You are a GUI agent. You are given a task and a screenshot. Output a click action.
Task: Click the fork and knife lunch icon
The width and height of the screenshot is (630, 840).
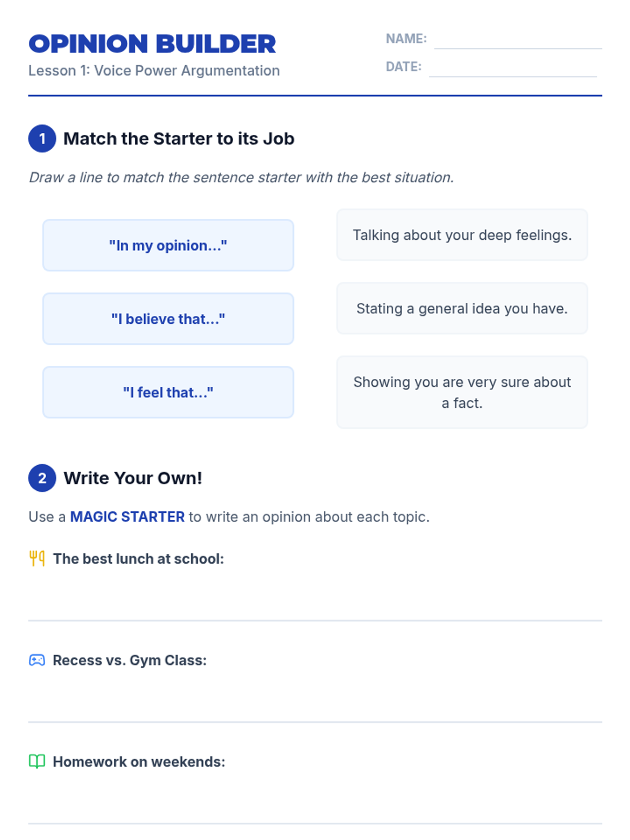click(37, 559)
